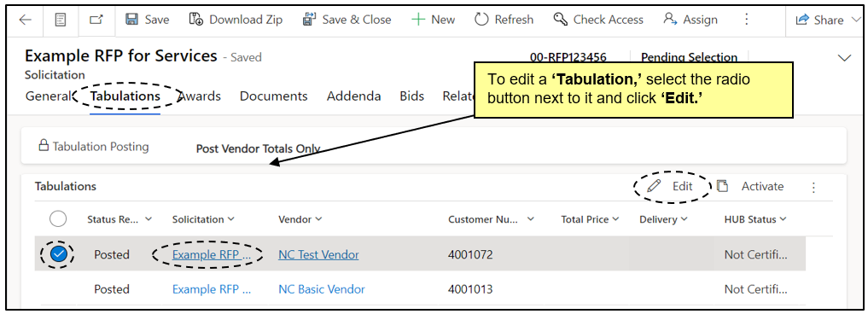Deselect the checked NC Test Vendor row
Viewport: 868px width, 314px height.
click(x=58, y=255)
